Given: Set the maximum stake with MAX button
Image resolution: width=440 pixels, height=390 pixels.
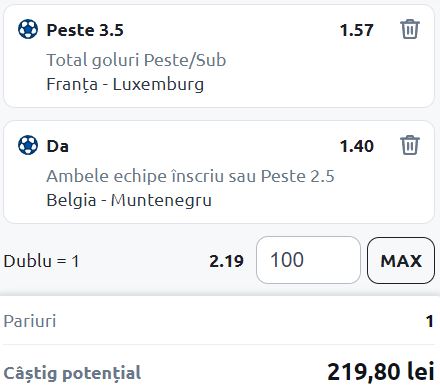Looking at the screenshot, I should click(401, 260).
